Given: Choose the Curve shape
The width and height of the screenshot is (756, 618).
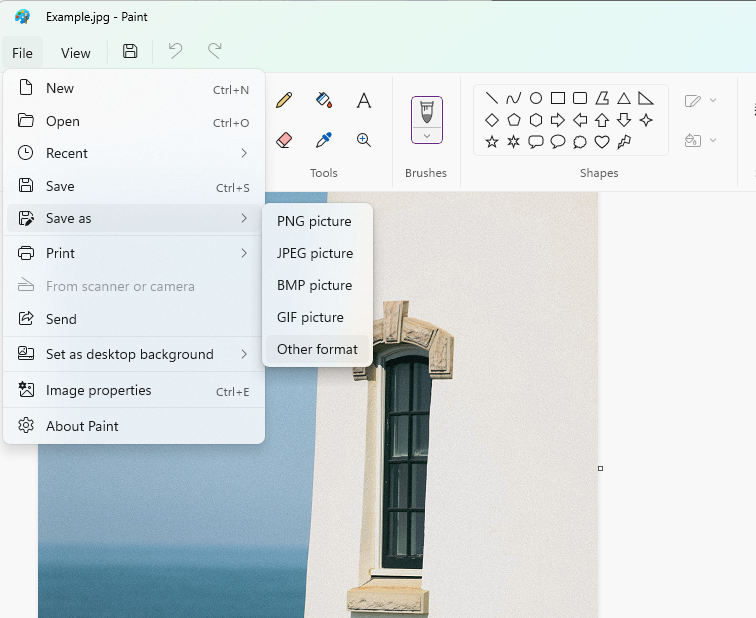Looking at the screenshot, I should pyautogui.click(x=513, y=98).
